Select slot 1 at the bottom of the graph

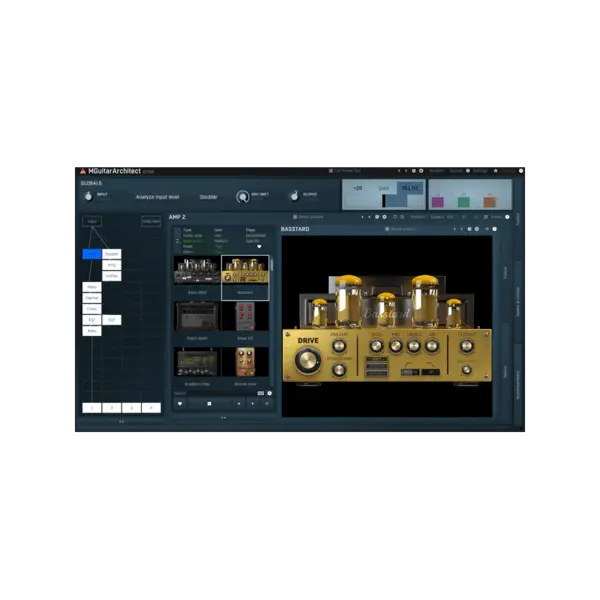tap(92, 408)
